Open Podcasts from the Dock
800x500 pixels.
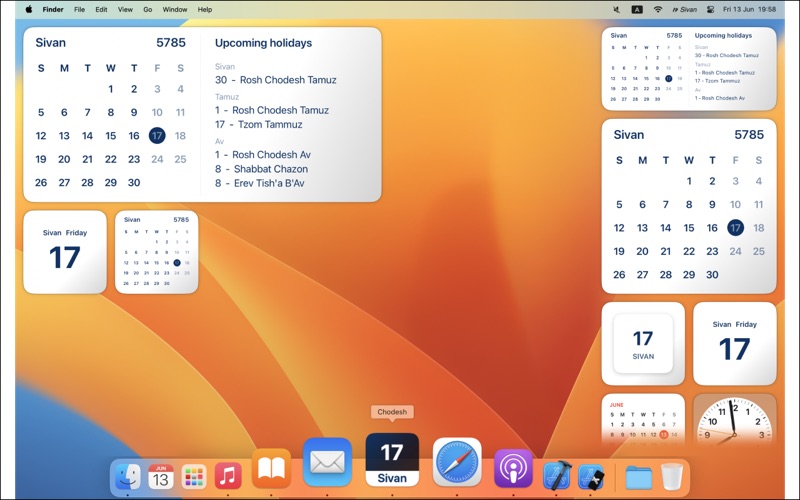(x=513, y=469)
